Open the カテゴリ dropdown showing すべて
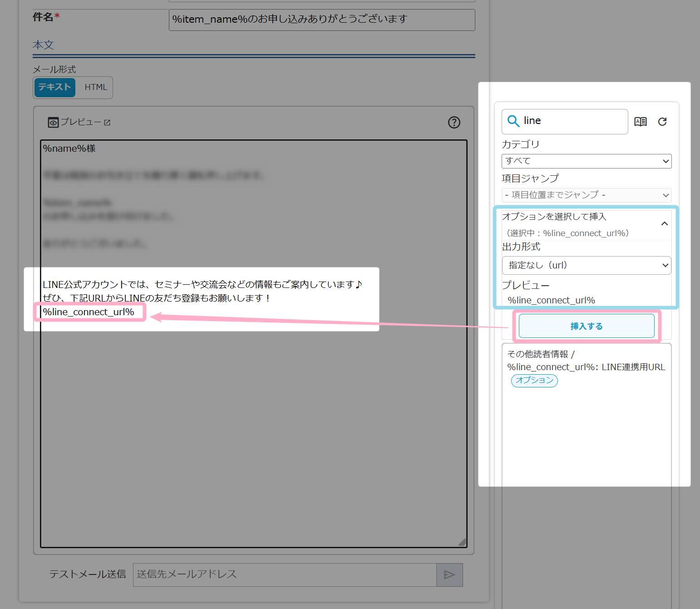 (x=586, y=161)
